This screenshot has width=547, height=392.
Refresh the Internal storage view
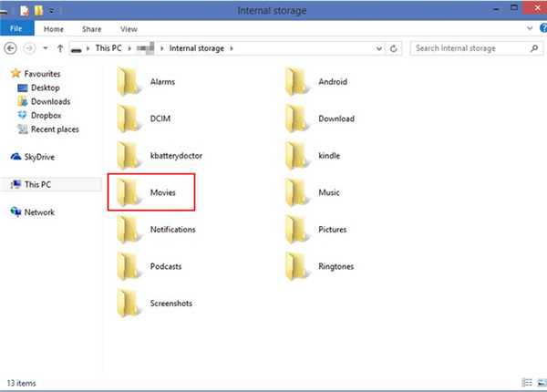(x=394, y=48)
